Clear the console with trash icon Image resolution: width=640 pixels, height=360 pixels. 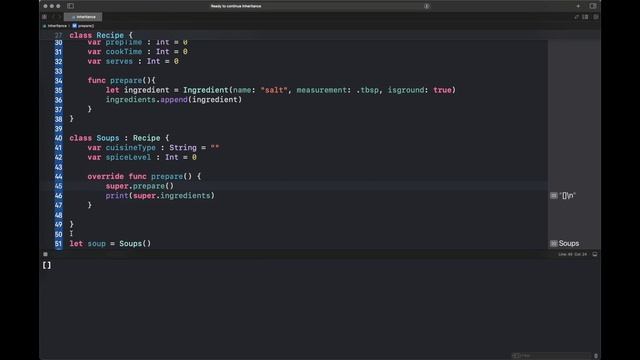click(596, 356)
